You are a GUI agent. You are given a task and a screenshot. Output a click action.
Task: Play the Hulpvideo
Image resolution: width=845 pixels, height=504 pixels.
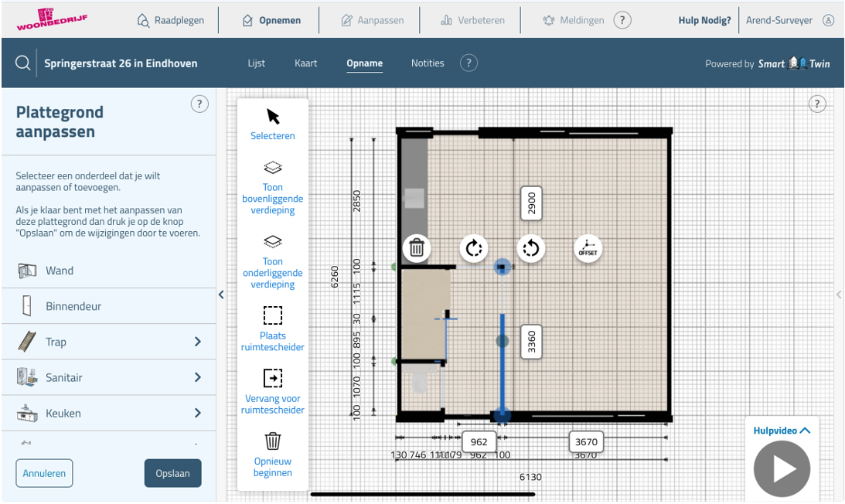click(x=782, y=468)
